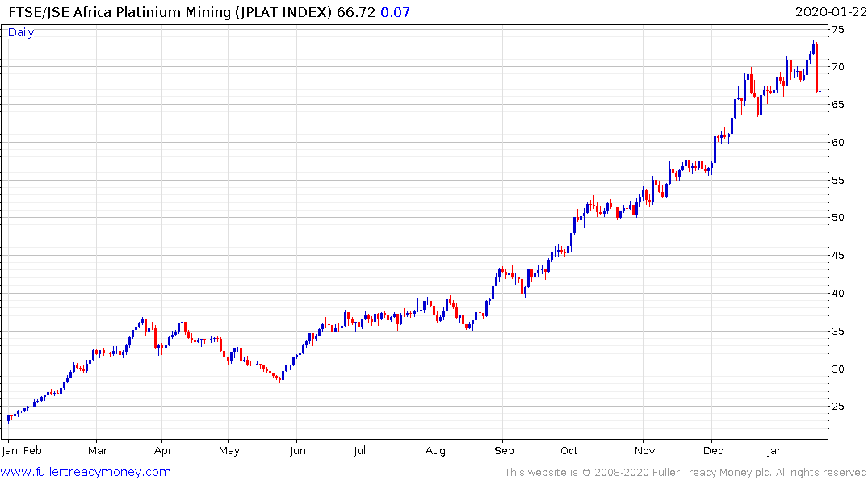The width and height of the screenshot is (868, 484).
Task: Click the chart date 2020-01-22
Action: (830, 11)
